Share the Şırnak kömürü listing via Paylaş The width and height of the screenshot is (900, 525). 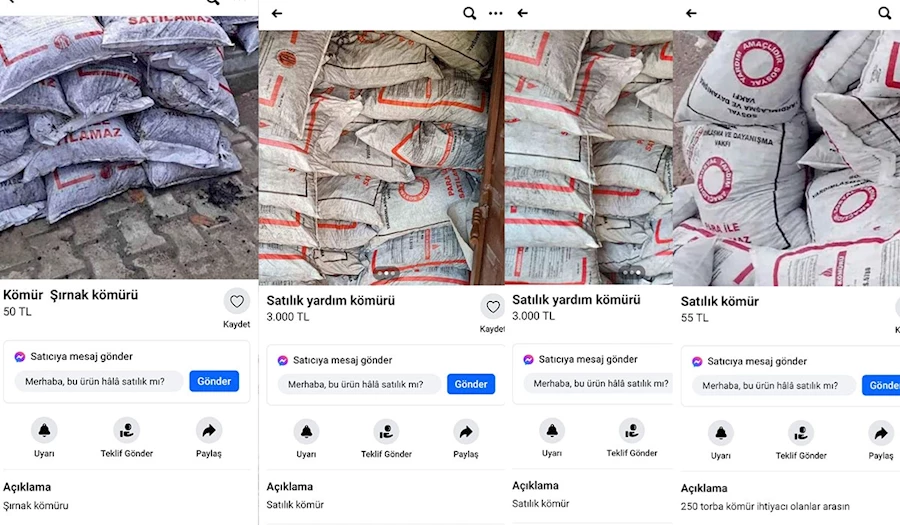[x=209, y=430]
